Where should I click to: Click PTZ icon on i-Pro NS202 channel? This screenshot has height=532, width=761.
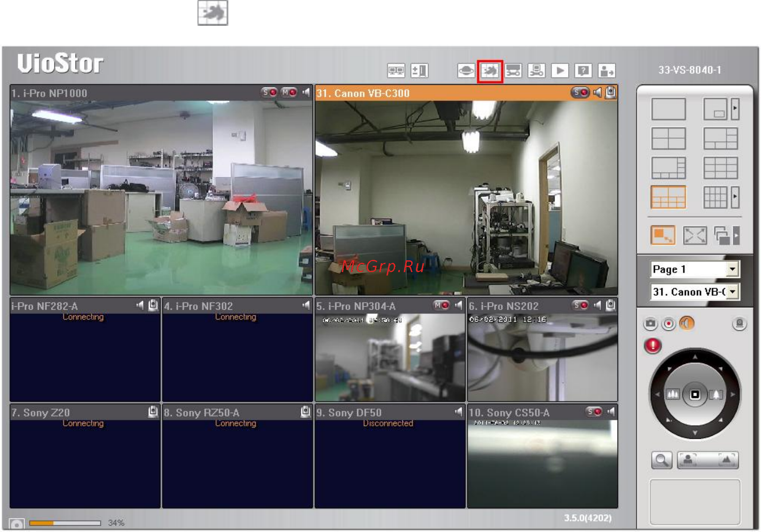tap(610, 305)
